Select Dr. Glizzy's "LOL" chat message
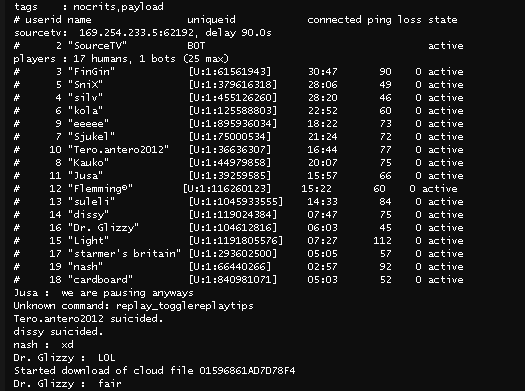The height and width of the screenshot is (391, 525). pos(106,358)
